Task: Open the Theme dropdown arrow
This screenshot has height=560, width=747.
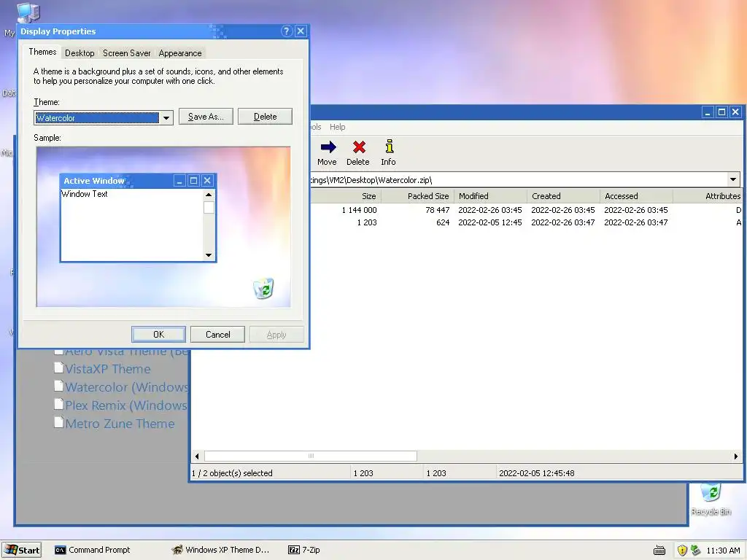Action: tap(166, 117)
